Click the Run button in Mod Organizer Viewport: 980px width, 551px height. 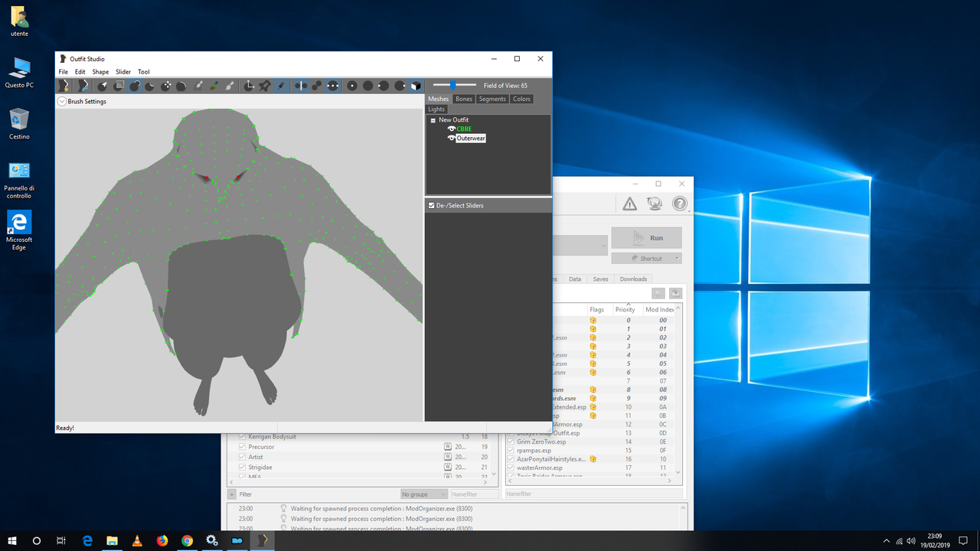point(647,238)
